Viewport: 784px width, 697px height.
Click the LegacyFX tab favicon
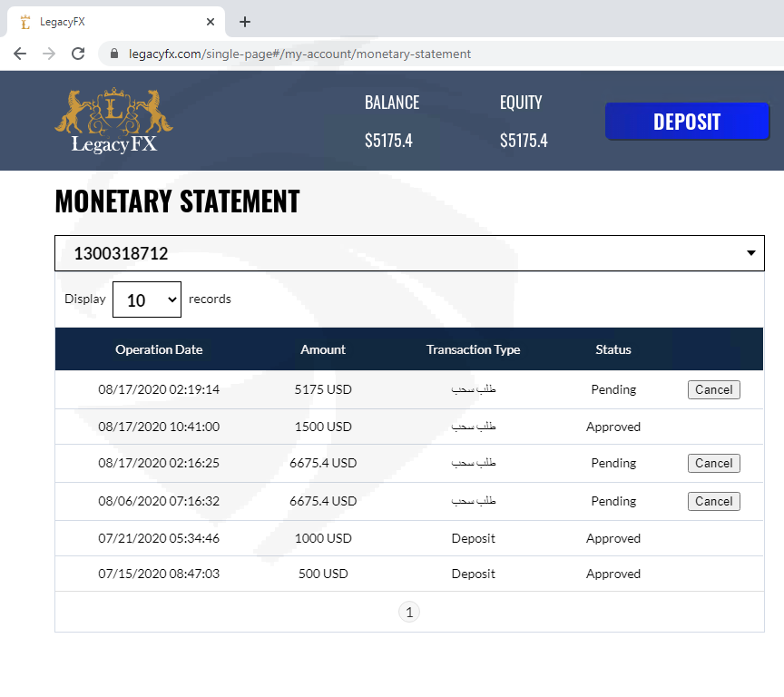[x=25, y=22]
